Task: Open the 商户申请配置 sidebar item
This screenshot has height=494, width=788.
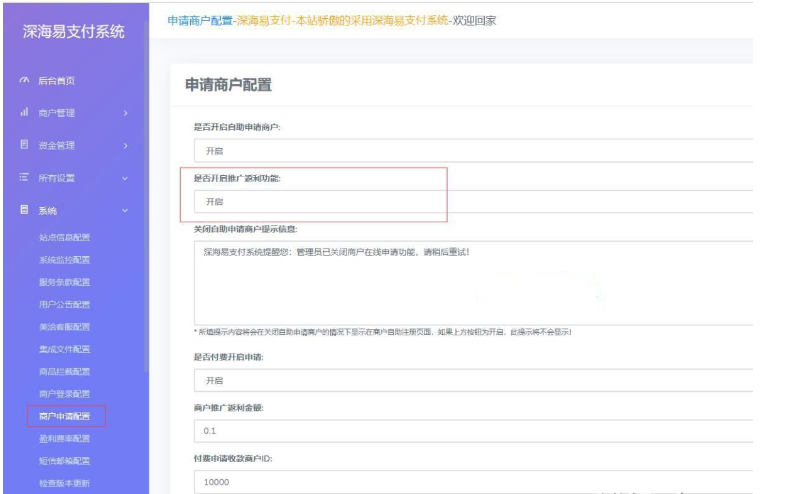Action: 64,415
